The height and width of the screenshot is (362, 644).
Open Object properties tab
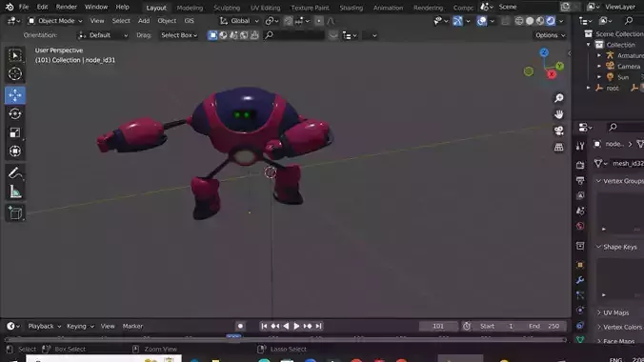point(580,265)
